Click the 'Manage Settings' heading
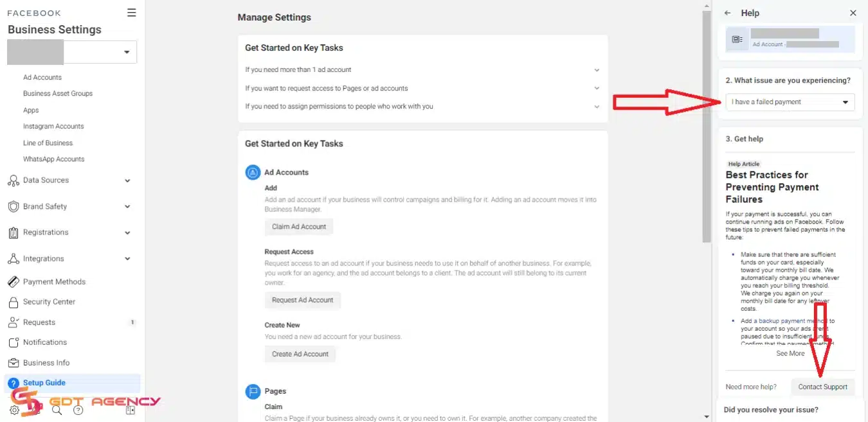Screen dimensions: 868x422 point(274,17)
